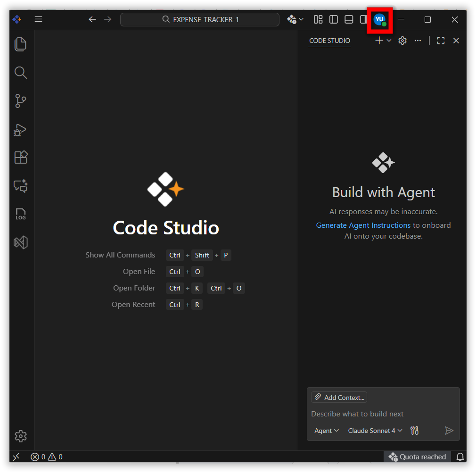Select the CODE STUDIO panel tab

[x=329, y=41]
